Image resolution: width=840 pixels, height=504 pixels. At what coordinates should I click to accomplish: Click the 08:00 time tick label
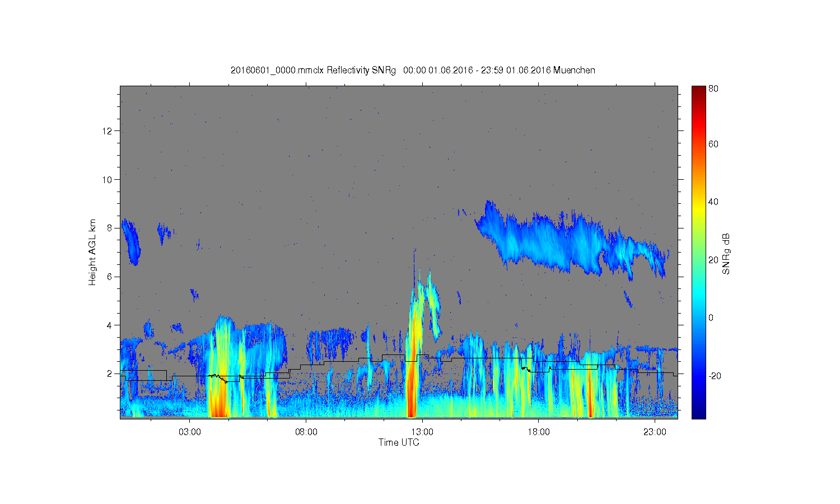[306, 432]
